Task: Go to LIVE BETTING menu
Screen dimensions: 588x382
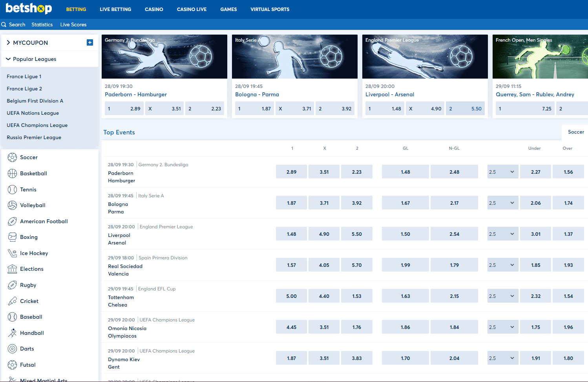Action: pos(115,9)
